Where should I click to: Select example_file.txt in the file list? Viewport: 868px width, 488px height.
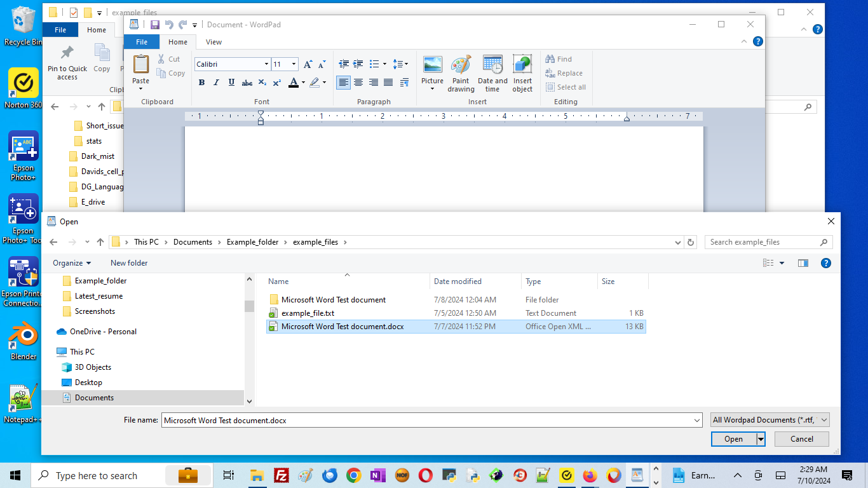coord(308,313)
